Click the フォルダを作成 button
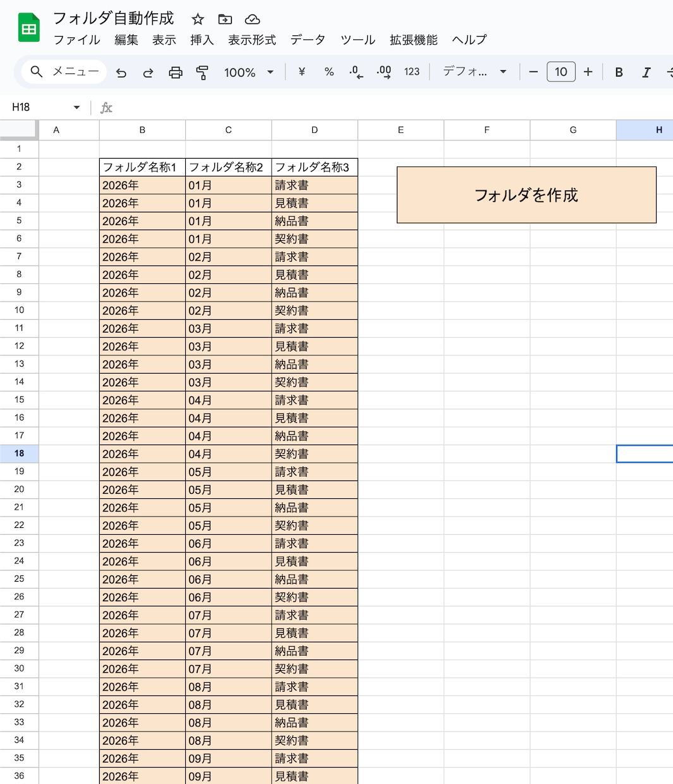673x784 pixels. click(x=526, y=195)
